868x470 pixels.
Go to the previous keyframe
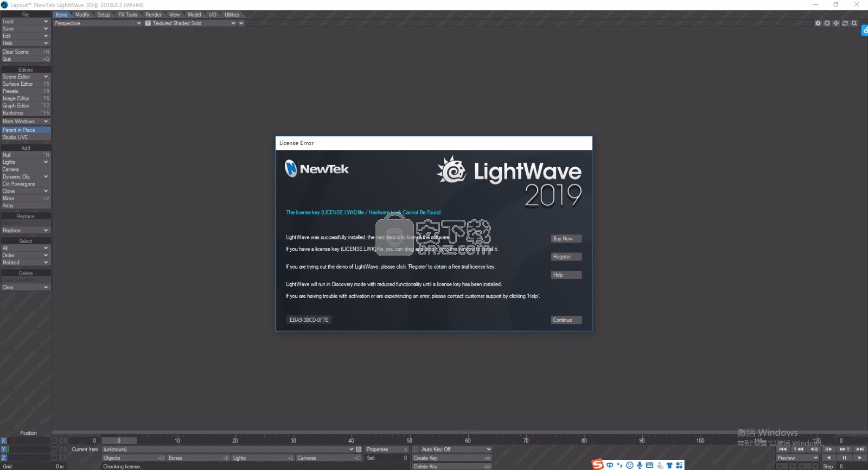click(798, 449)
